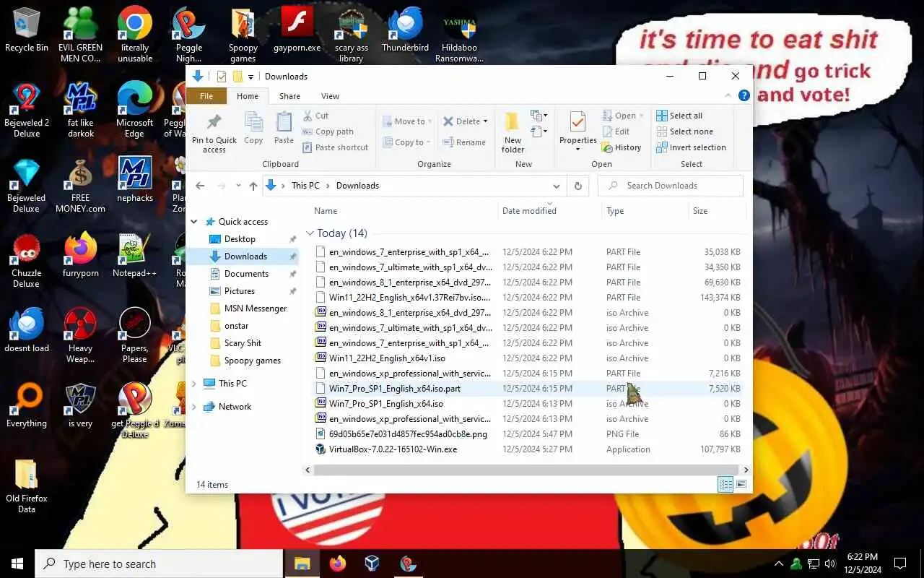Image resolution: width=924 pixels, height=578 pixels.
Task: Switch to the Share ribbon tab
Action: pos(289,96)
